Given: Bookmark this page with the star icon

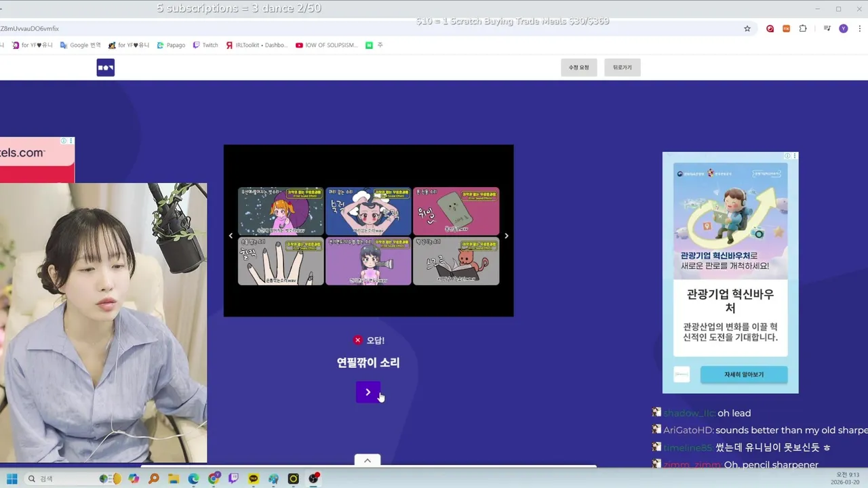Looking at the screenshot, I should click(x=747, y=28).
